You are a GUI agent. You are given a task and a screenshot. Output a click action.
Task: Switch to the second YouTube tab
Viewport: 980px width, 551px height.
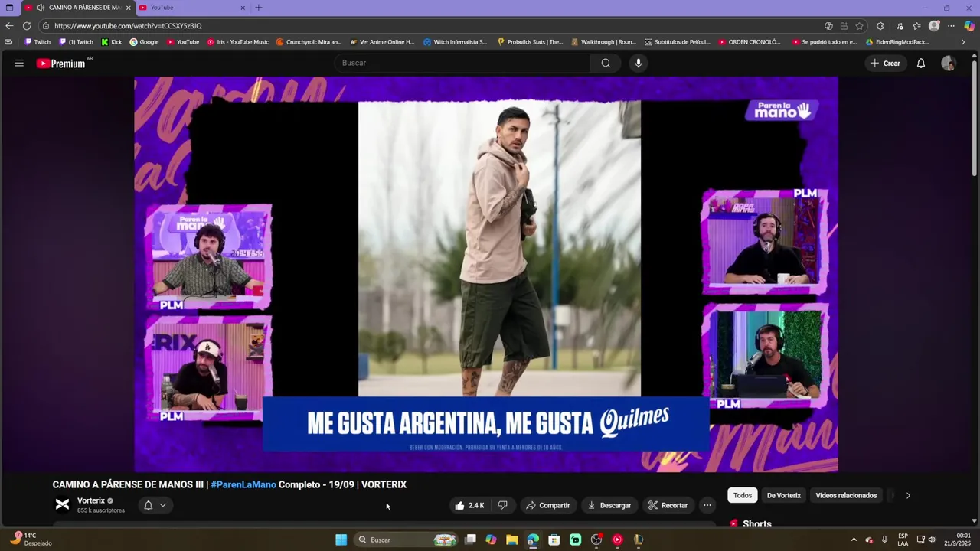tap(193, 8)
